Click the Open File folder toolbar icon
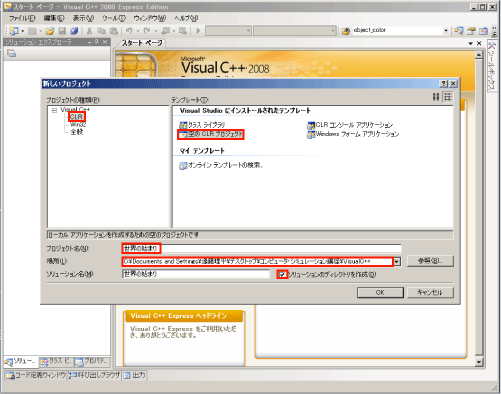The height and width of the screenshot is (394, 501). [x=50, y=31]
